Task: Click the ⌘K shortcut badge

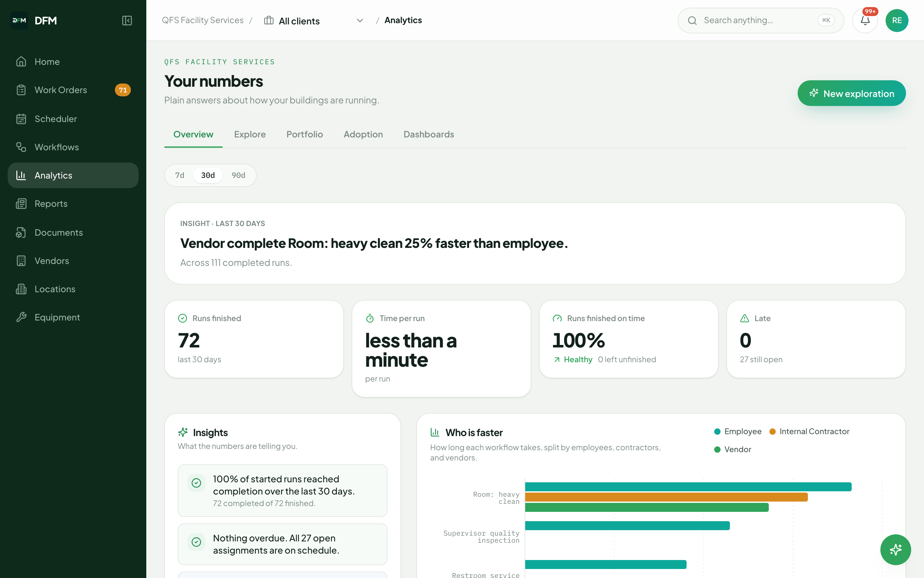Action: 826,20
